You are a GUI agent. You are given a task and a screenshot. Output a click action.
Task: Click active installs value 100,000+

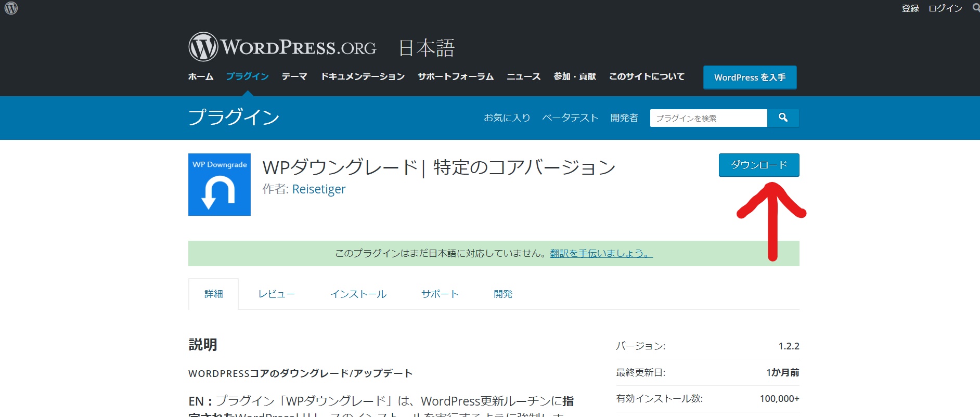pyautogui.click(x=780, y=399)
